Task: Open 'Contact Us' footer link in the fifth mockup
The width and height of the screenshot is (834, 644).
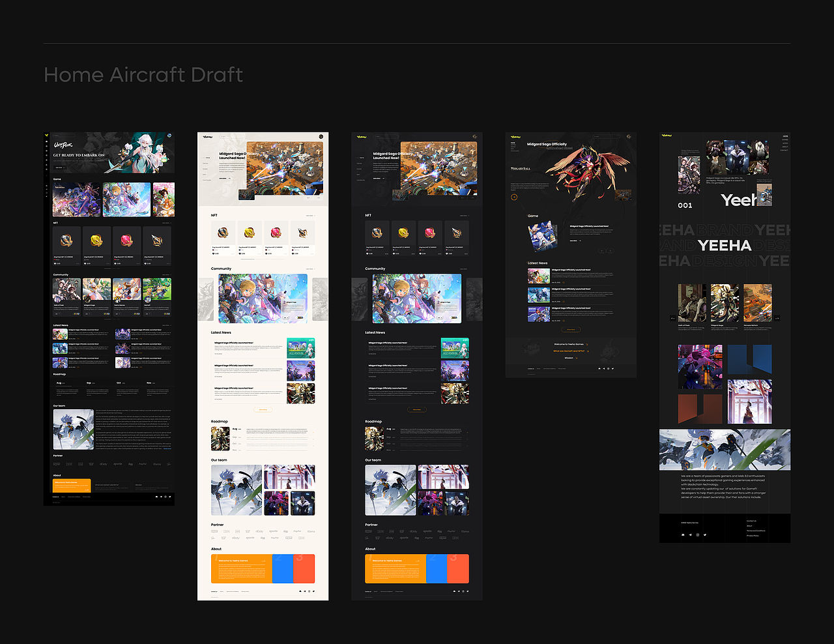Action: 751,521
